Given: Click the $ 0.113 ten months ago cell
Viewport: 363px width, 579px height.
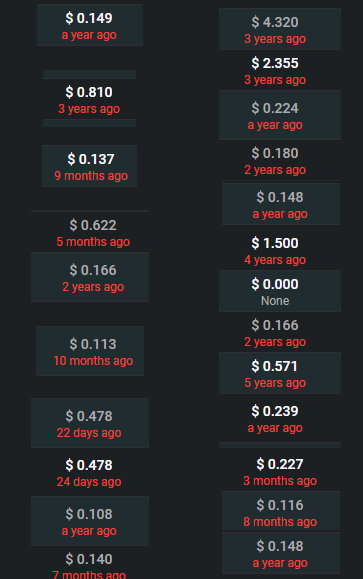Looking at the screenshot, I should coord(90,351).
